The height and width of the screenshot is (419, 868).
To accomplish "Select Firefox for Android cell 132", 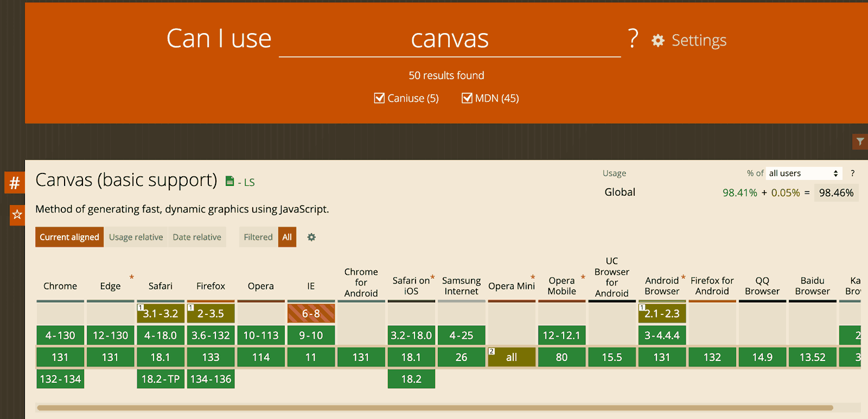I will point(712,357).
